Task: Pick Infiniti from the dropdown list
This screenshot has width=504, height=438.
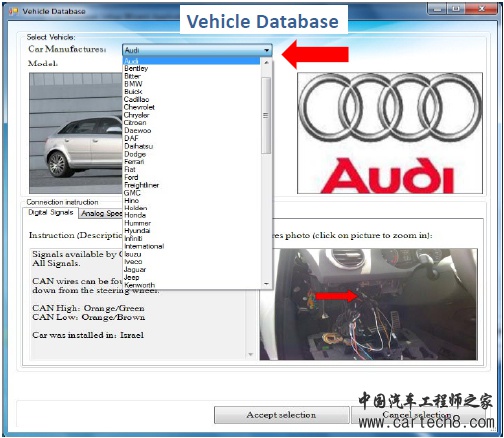Action: (x=192, y=239)
